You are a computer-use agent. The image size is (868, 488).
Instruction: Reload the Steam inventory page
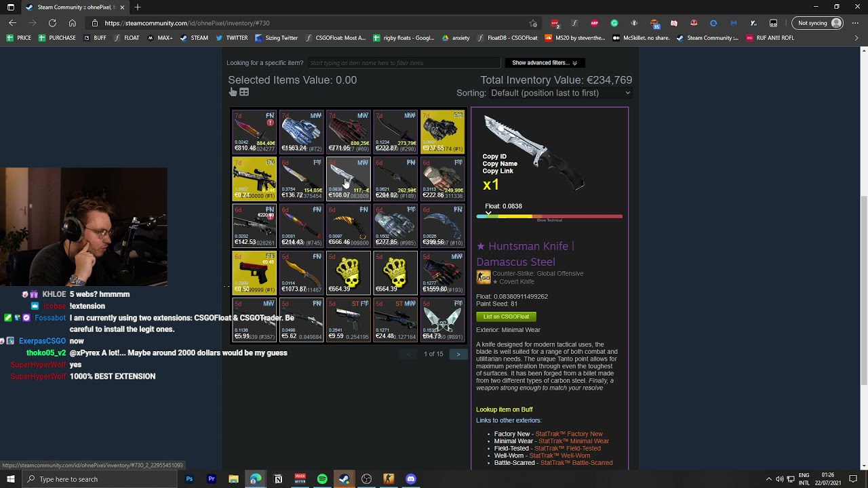point(52,23)
